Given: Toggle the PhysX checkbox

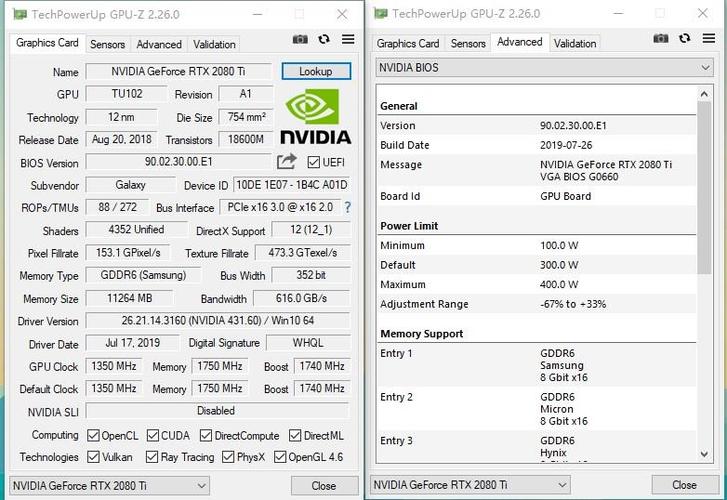Looking at the screenshot, I should 228,457.
